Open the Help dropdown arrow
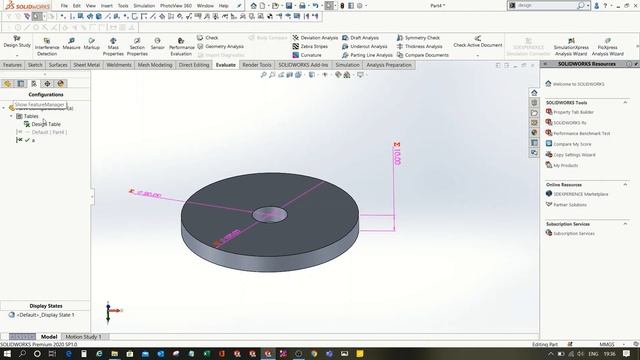Screen dimensions: 640x360 coord(611,6)
